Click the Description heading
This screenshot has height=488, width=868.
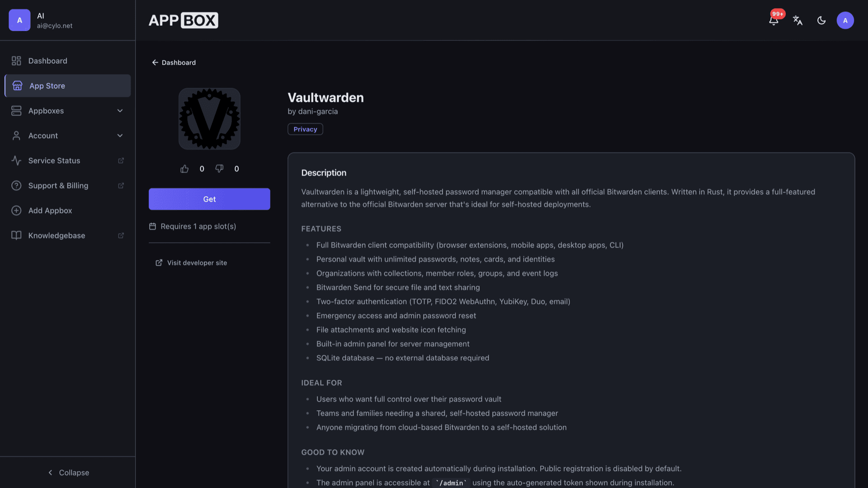[324, 173]
